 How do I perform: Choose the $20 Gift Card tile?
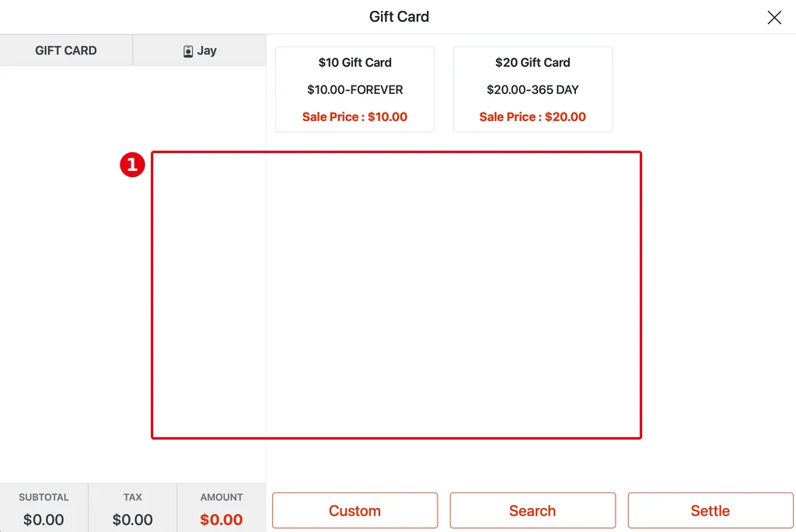tap(532, 89)
